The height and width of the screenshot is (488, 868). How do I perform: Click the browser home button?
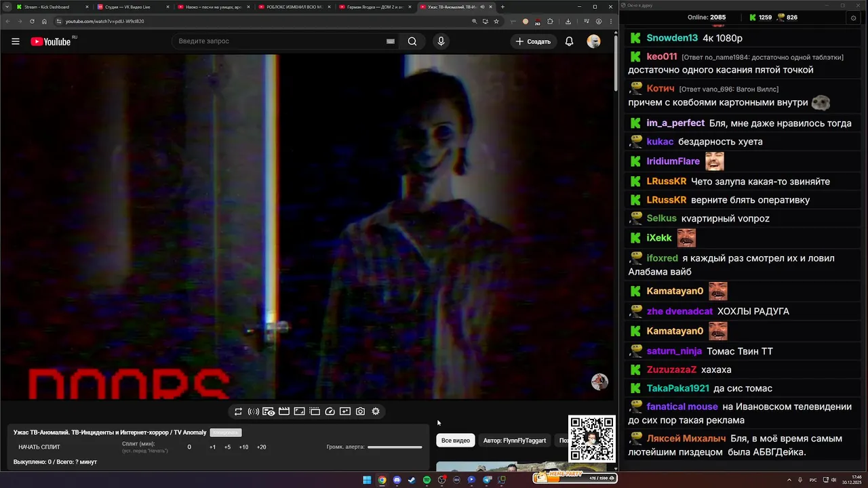coord(43,21)
